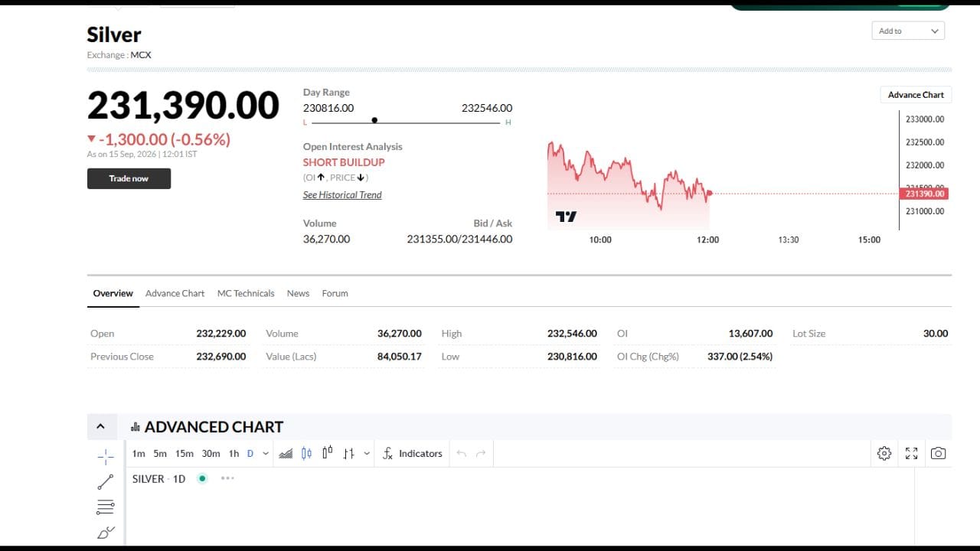Set chart interval to 1h
Screen dimensions: 980x551
234,454
